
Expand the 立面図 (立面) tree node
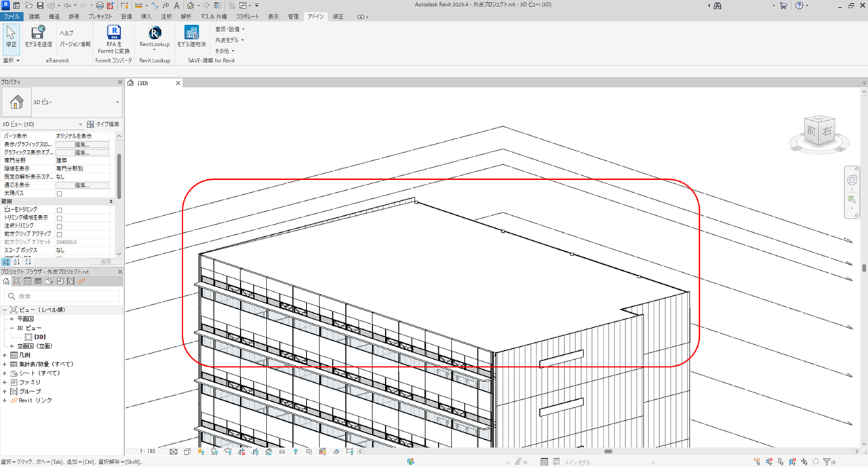(12, 345)
